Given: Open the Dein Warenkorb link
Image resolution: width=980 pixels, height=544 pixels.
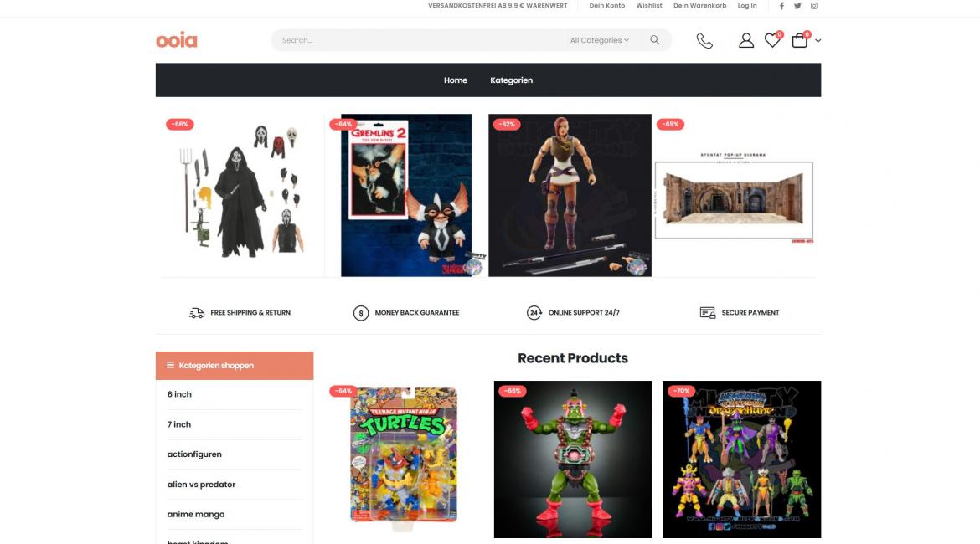Looking at the screenshot, I should point(699,6).
